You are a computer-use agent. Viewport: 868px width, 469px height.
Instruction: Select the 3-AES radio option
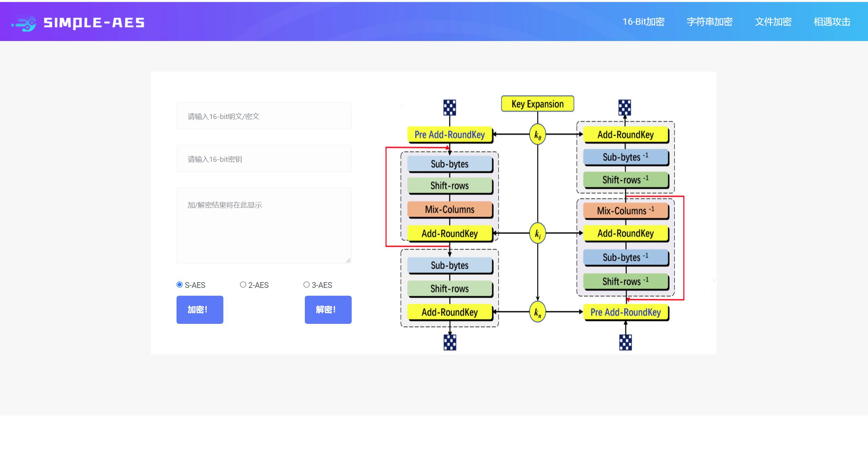[307, 285]
